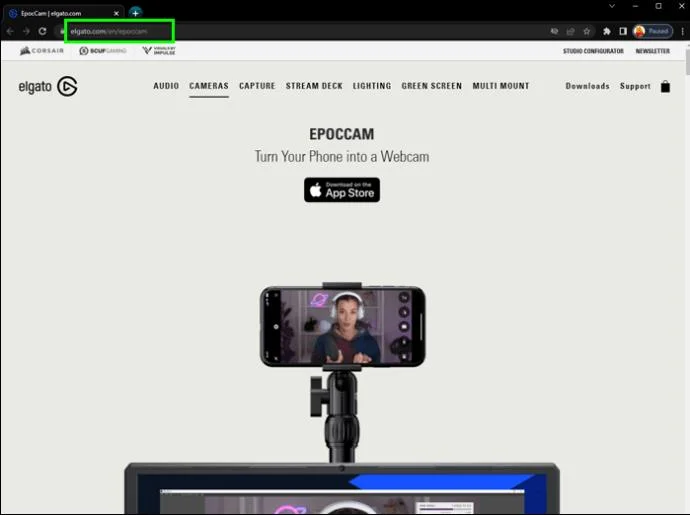This screenshot has width=690, height=515.
Task: Open the browser extensions puzzle icon
Action: click(x=607, y=31)
